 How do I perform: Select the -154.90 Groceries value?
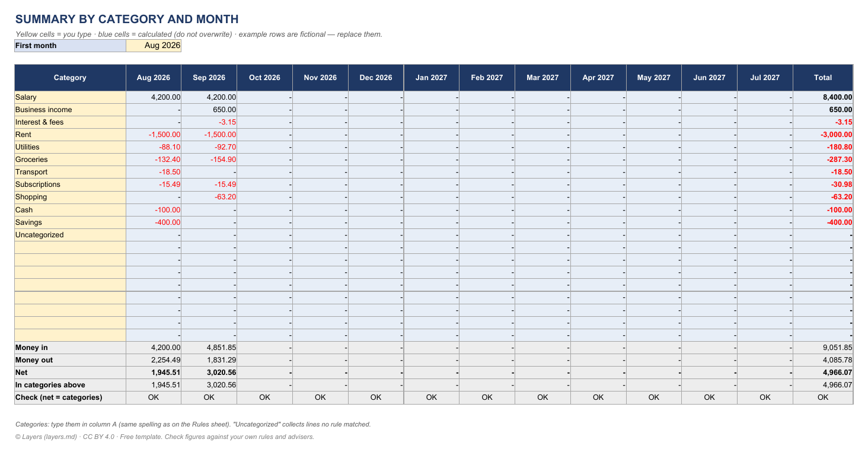pos(209,160)
